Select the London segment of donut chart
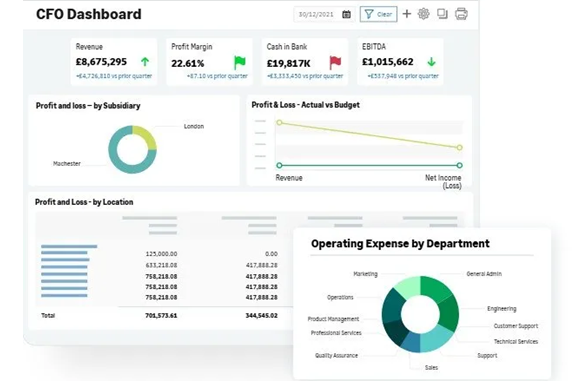 [146, 137]
